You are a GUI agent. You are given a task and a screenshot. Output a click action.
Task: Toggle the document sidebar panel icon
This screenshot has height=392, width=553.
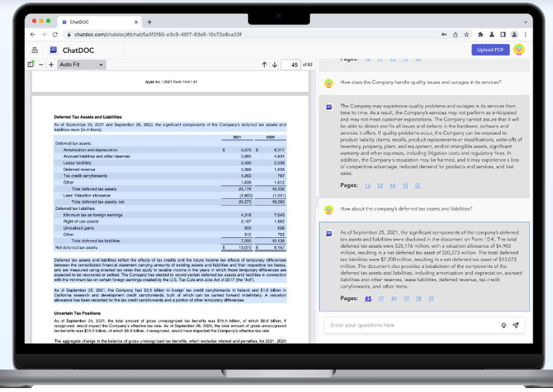coord(30,64)
